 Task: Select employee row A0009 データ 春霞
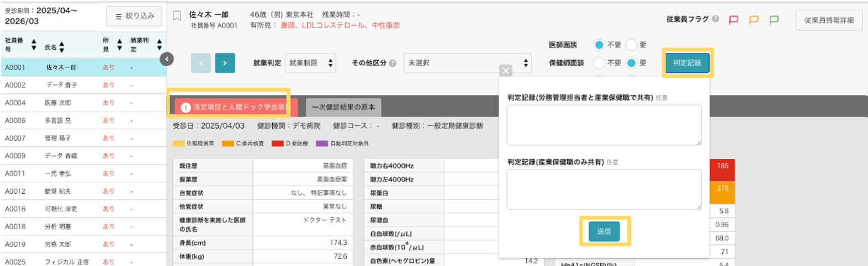[83, 156]
